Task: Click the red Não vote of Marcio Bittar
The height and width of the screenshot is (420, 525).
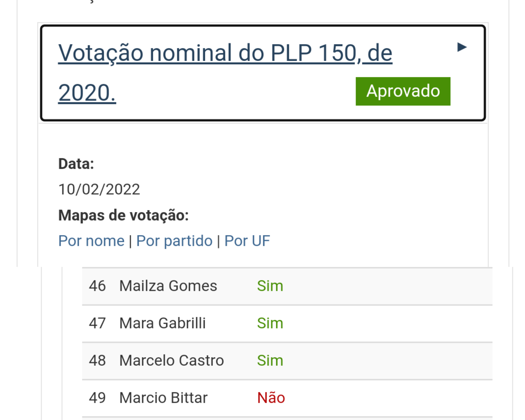Action: coord(271,398)
